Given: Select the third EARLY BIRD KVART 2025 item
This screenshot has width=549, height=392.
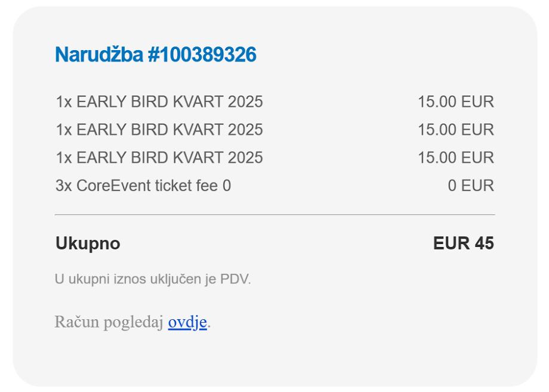Looking at the screenshot, I should 159,158.
